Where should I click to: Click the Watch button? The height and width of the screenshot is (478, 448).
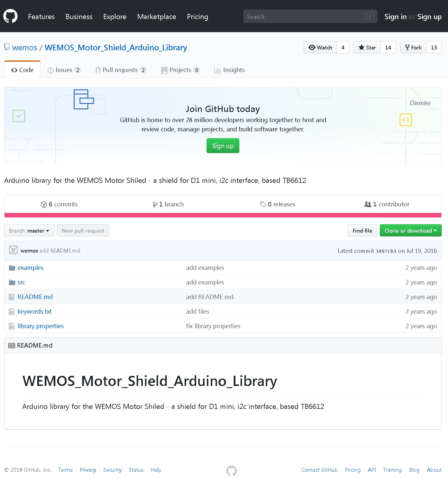[x=320, y=47]
